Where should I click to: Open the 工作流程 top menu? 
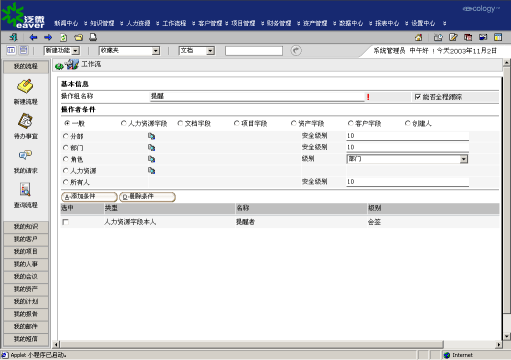point(174,23)
